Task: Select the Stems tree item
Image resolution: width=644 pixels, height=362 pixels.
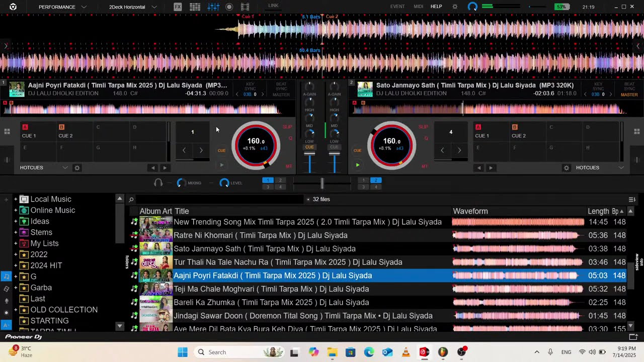Action: pyautogui.click(x=41, y=233)
